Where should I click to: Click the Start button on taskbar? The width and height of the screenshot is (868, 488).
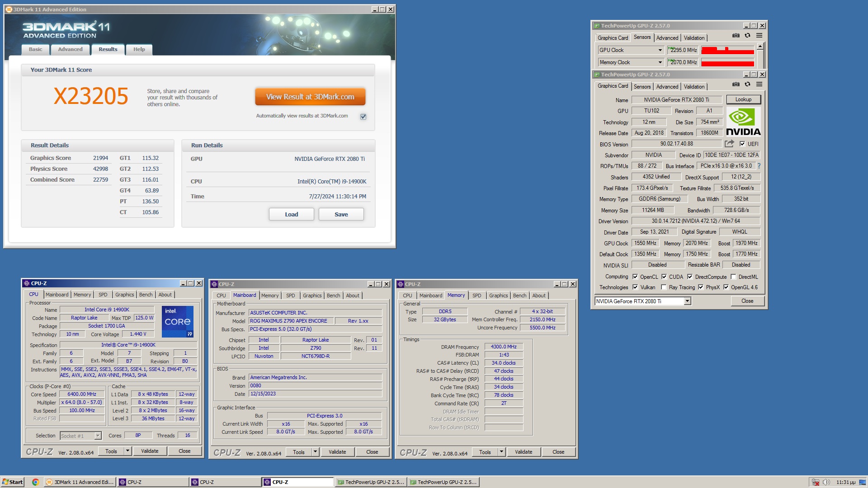pyautogui.click(x=12, y=482)
